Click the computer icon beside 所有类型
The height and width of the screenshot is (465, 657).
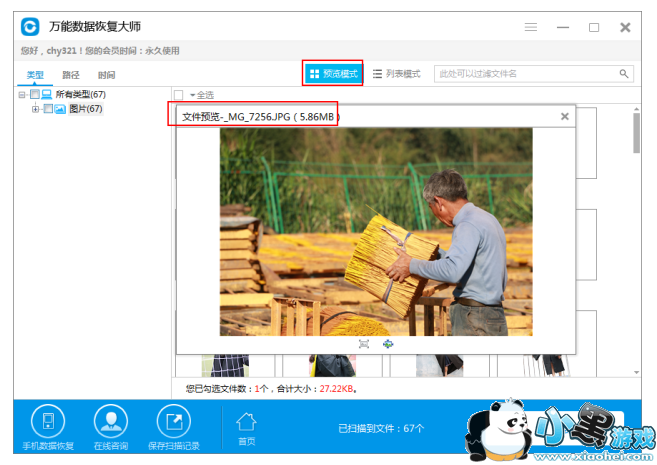pos(47,94)
